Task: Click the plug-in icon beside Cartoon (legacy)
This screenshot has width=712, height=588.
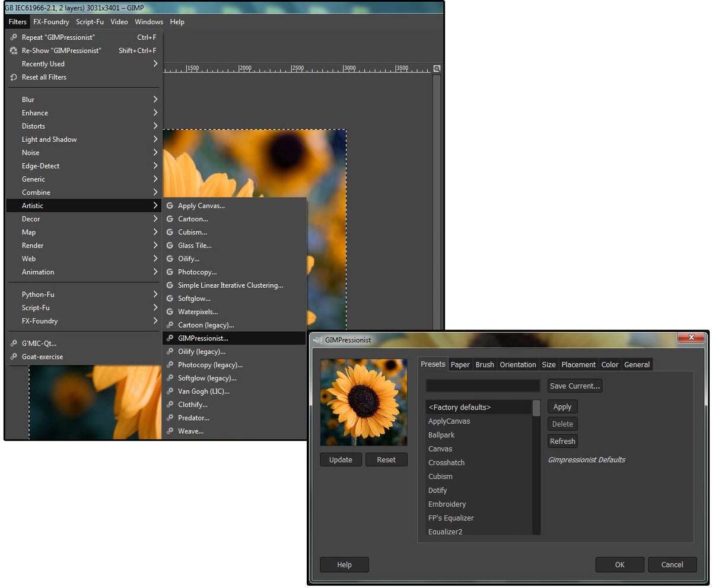Action: tap(170, 325)
